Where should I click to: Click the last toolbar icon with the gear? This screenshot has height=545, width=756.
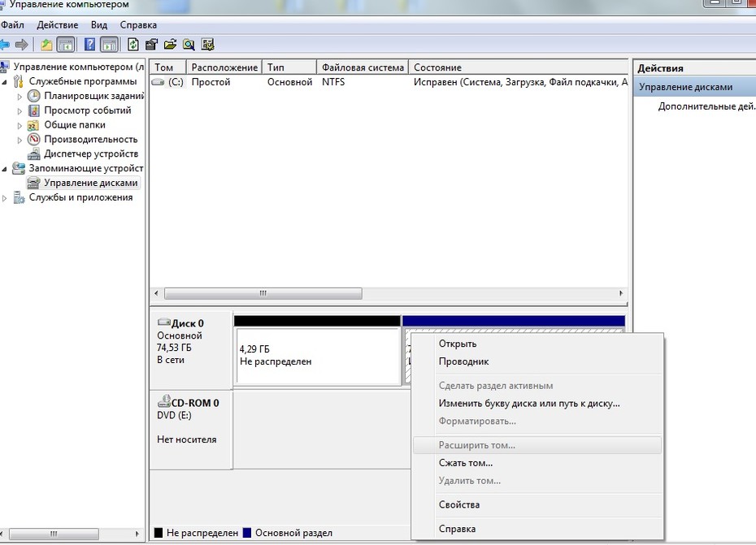pyautogui.click(x=207, y=45)
